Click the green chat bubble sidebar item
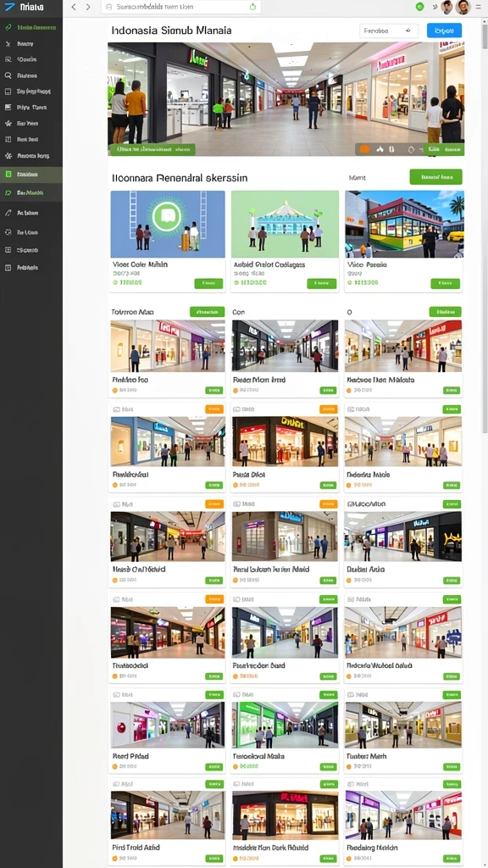488x868 pixels. 31,192
